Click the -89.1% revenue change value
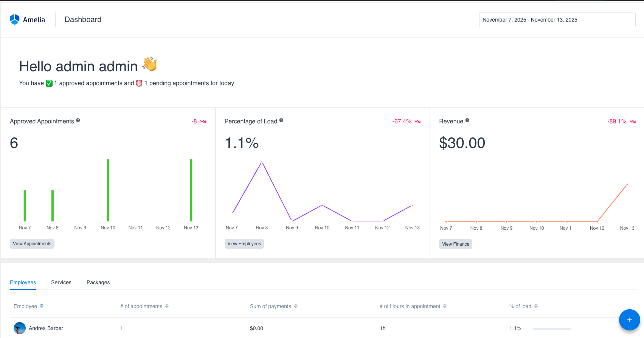Viewport: 644px width, 338px height. point(617,121)
